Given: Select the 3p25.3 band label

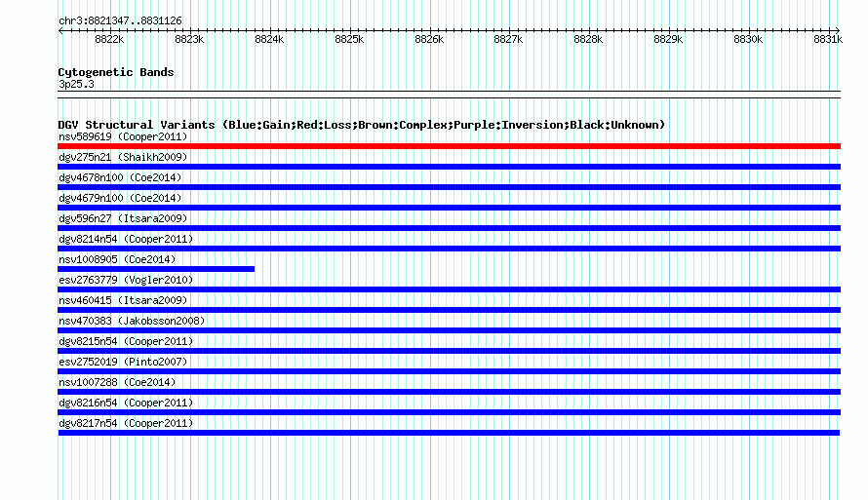Looking at the screenshot, I should 76,84.
